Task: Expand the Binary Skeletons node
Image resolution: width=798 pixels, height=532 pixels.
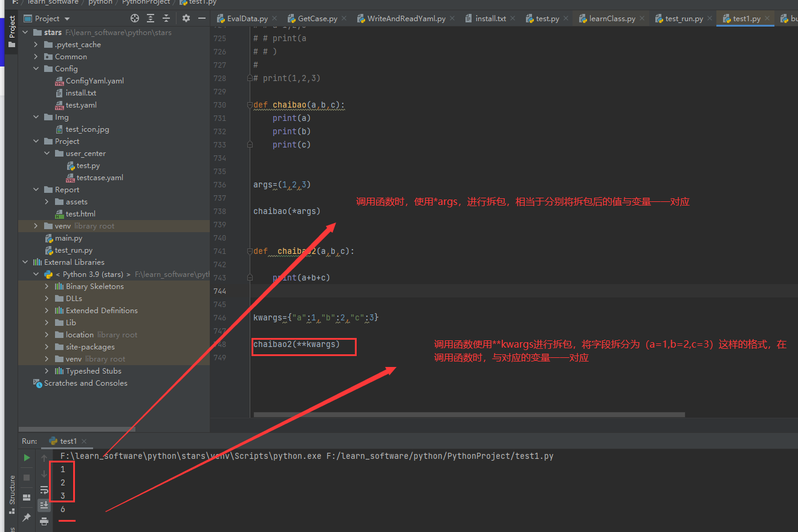Action: coord(47,287)
